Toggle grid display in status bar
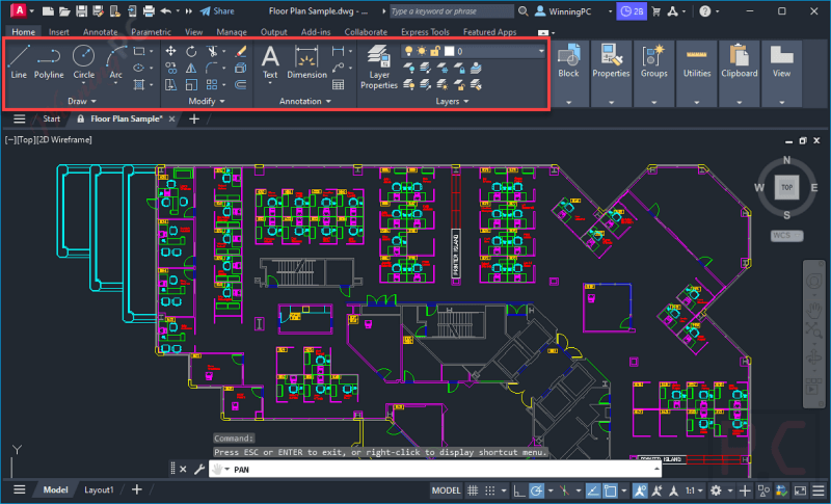831x504 pixels. click(x=472, y=490)
